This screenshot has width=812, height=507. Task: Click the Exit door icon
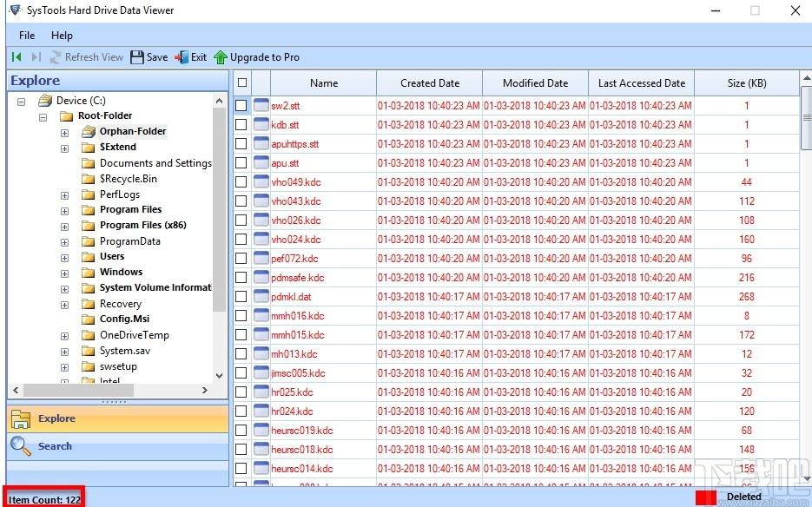pos(182,57)
